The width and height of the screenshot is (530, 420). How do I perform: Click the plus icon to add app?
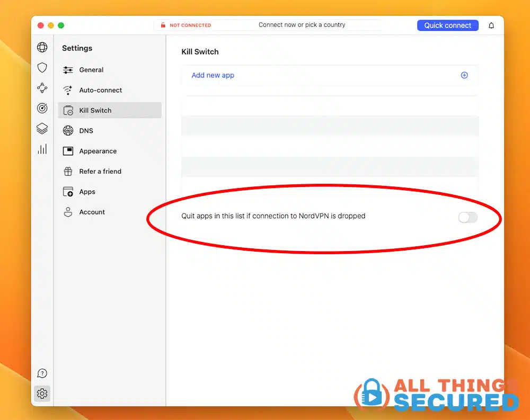(x=464, y=75)
